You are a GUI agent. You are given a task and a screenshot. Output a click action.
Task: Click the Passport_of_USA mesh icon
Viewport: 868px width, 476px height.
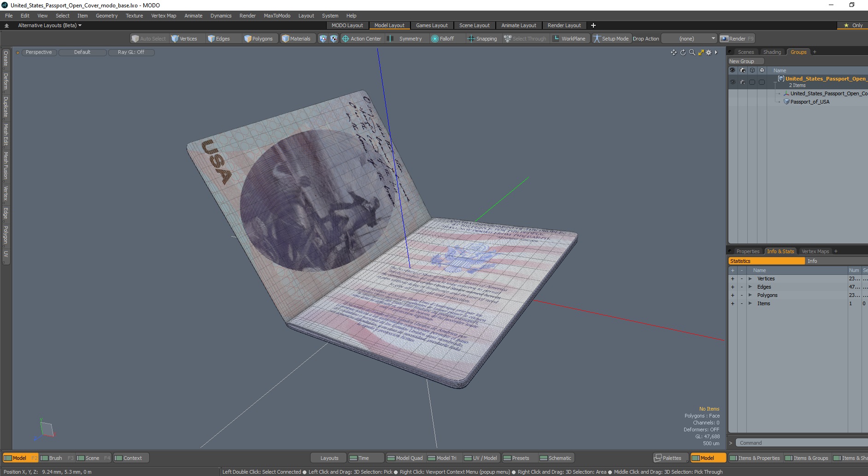click(x=786, y=102)
